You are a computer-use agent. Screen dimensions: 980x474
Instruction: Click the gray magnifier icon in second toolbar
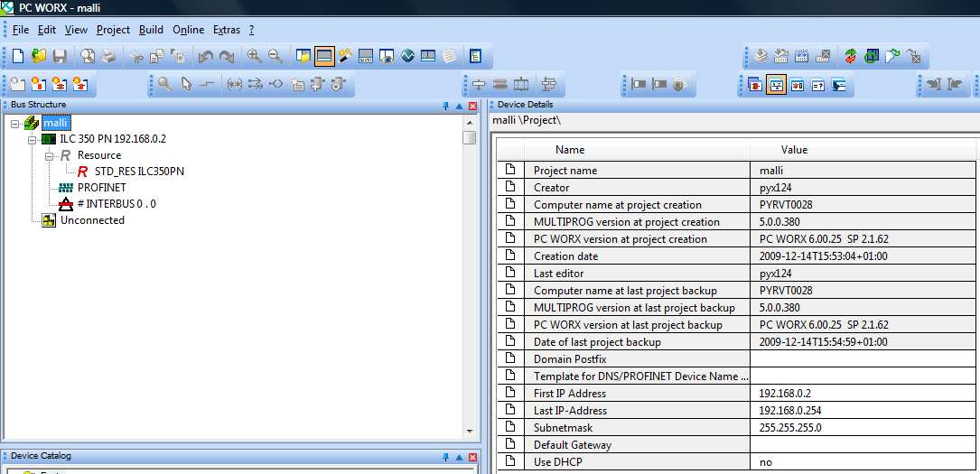tap(165, 84)
